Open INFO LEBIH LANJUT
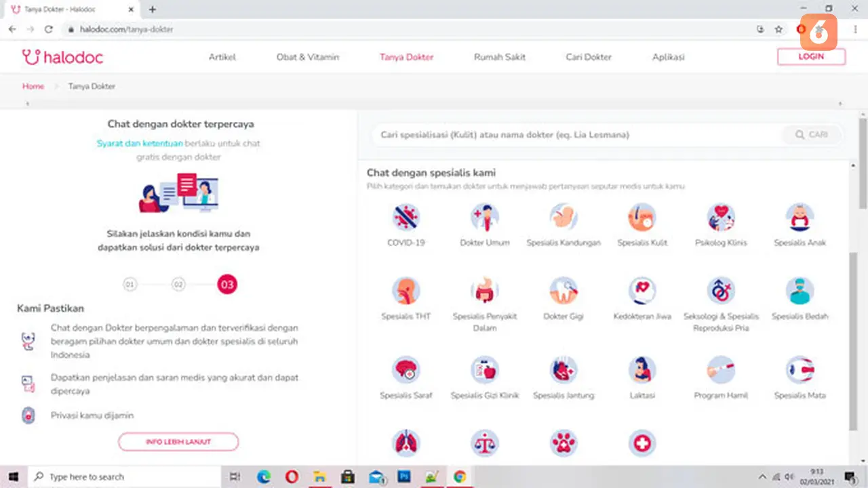 pyautogui.click(x=178, y=442)
